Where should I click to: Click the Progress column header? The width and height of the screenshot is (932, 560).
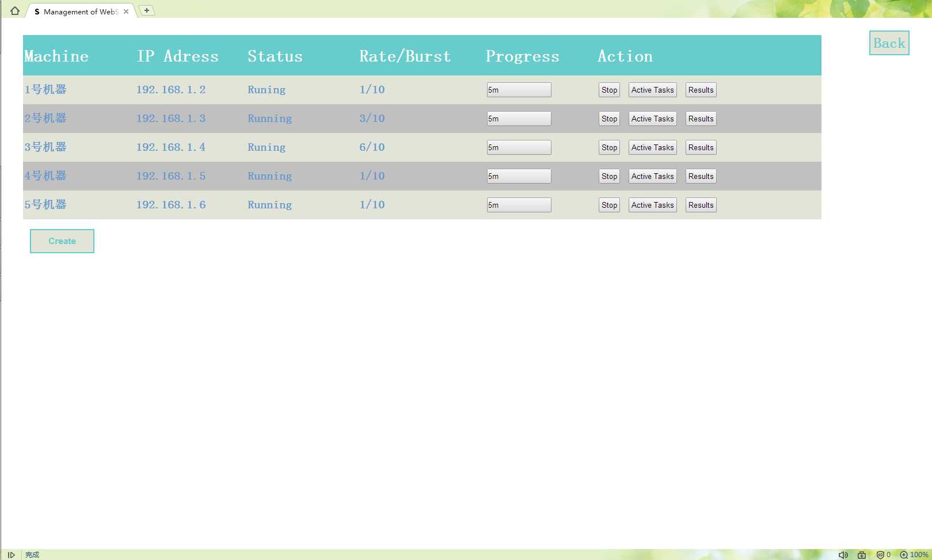pyautogui.click(x=523, y=56)
